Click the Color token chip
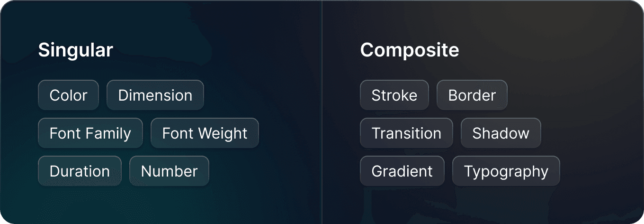Viewport: 644px width, 224px height. (68, 95)
